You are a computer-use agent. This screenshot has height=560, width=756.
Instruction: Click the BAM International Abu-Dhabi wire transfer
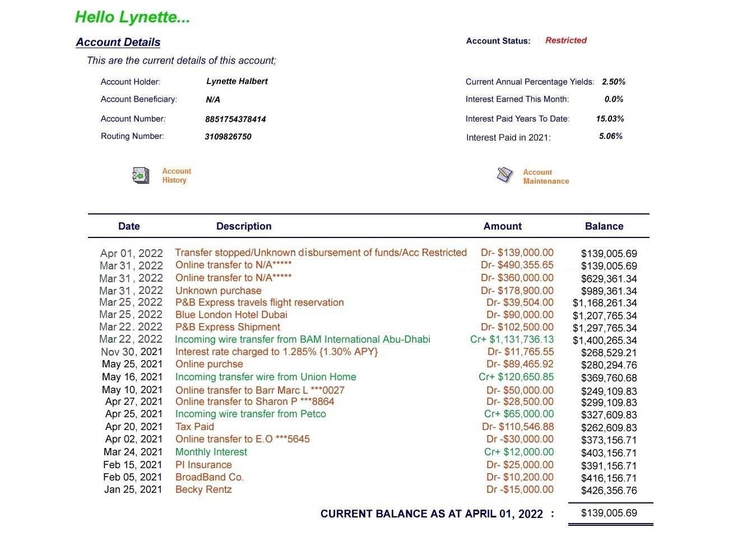click(302, 339)
